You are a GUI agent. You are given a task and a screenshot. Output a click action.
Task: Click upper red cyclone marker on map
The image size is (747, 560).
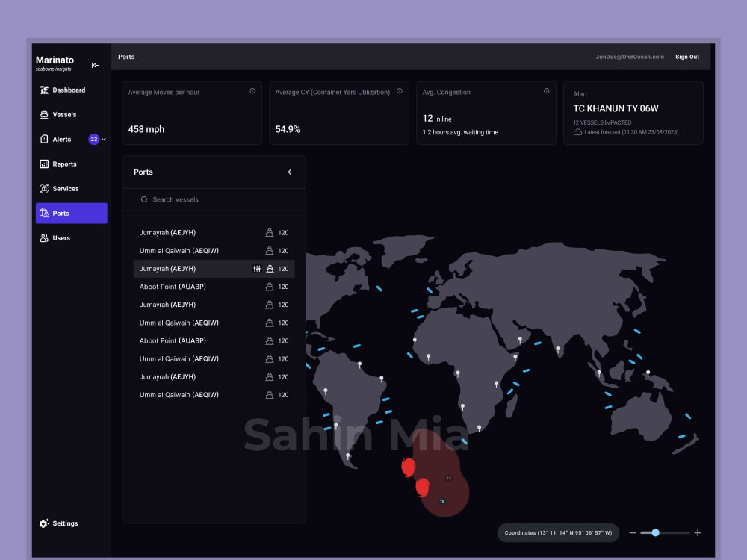click(x=409, y=467)
